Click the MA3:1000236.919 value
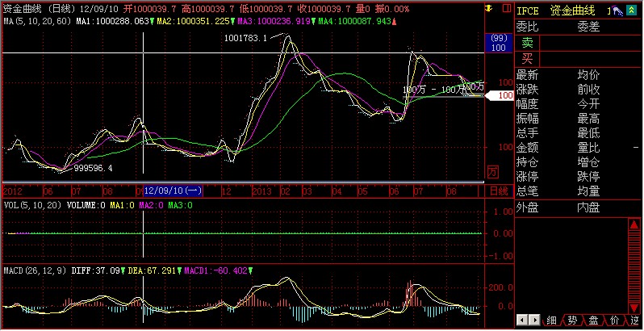644x331 pixels. tap(274, 20)
